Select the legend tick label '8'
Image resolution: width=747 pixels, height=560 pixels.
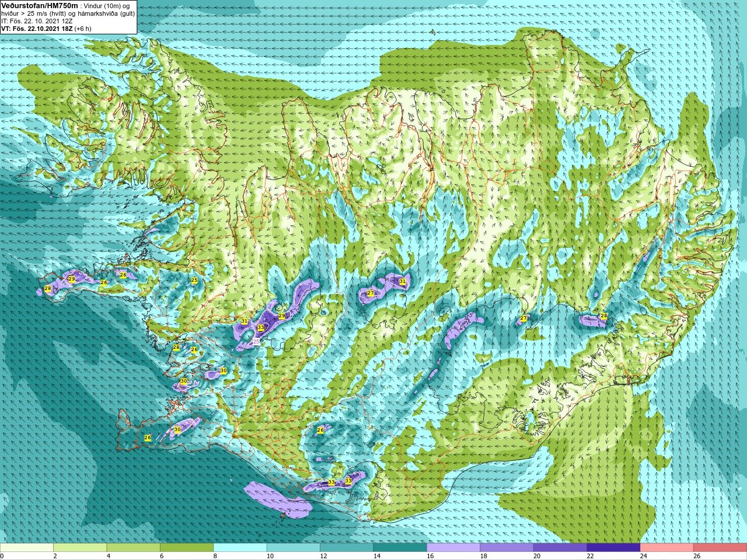click(x=215, y=556)
